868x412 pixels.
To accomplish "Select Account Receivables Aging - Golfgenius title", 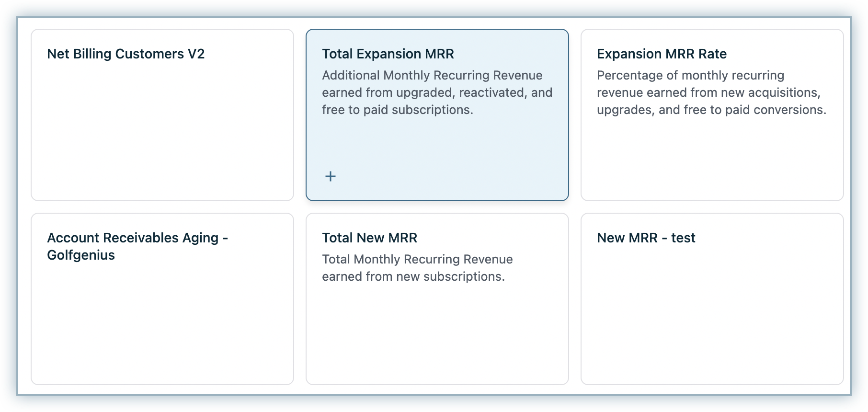I will [x=137, y=238].
